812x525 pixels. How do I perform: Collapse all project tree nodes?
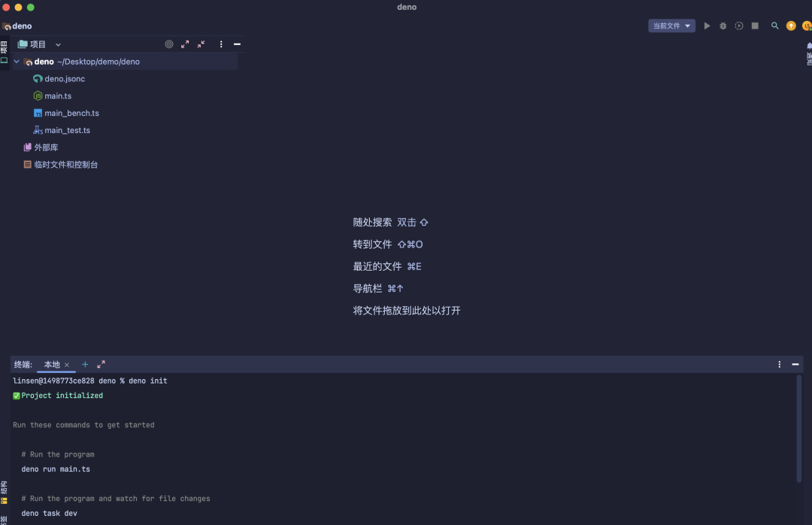[201, 44]
